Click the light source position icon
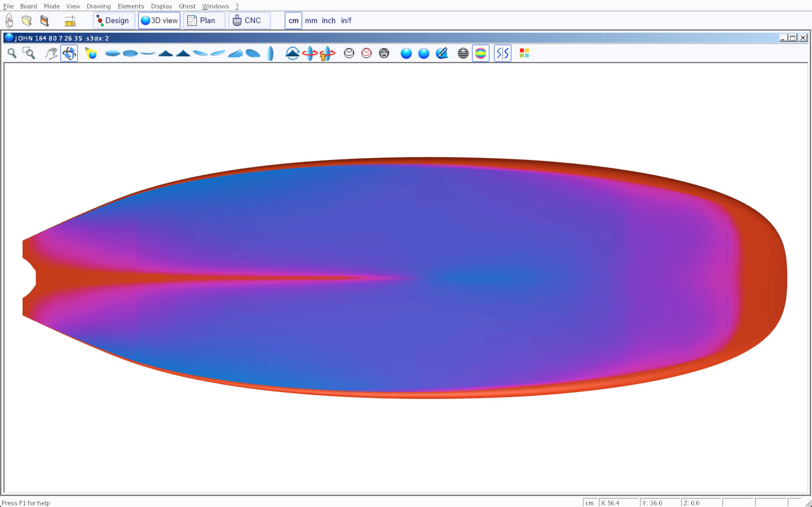The height and width of the screenshot is (507, 812). coord(91,53)
